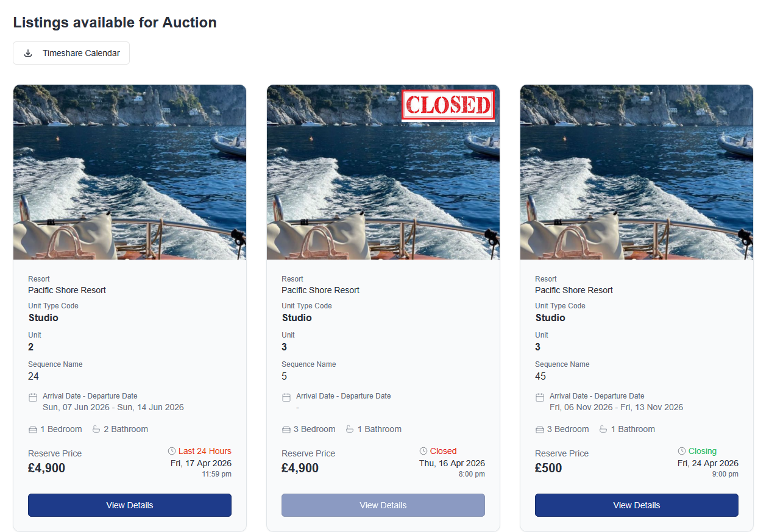Click the Last 24 Hours status label
The width and height of the screenshot is (758, 532).
click(205, 451)
